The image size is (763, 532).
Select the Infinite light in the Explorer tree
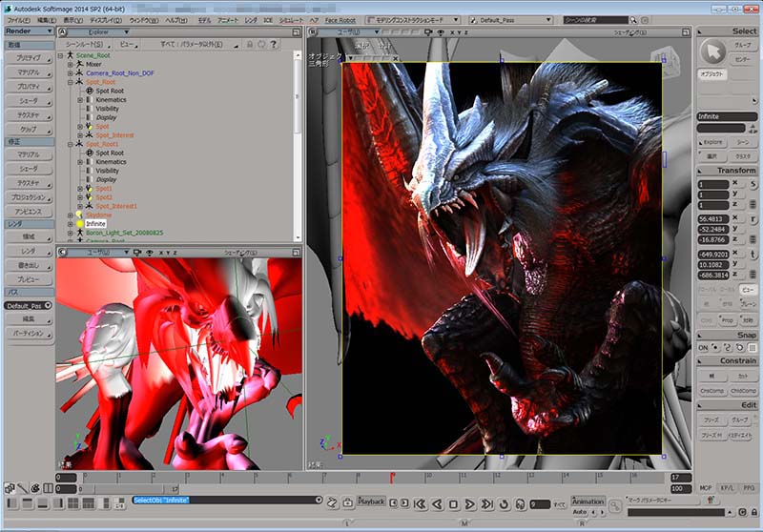(x=95, y=224)
